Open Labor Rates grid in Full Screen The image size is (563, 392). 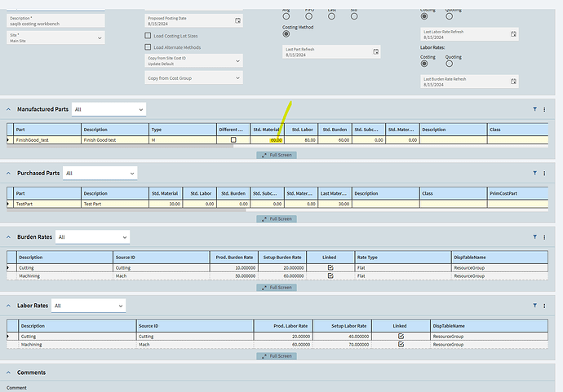(277, 356)
